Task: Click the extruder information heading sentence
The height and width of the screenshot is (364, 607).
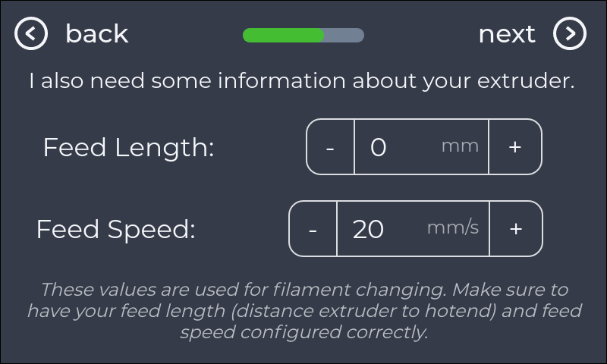Action: point(301,80)
